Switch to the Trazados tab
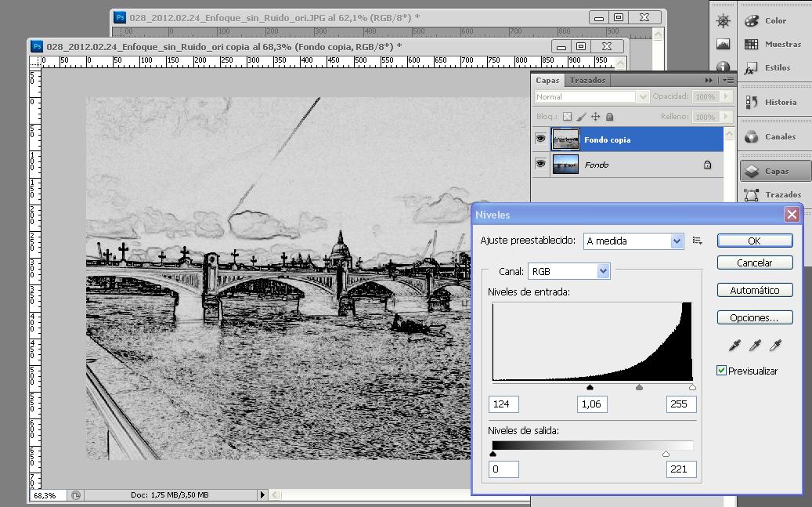This screenshot has height=507, width=812. tap(586, 80)
